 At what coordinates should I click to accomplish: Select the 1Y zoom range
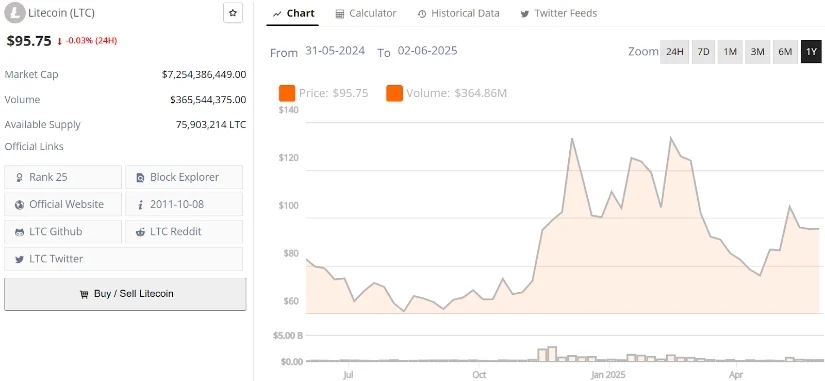coord(811,52)
